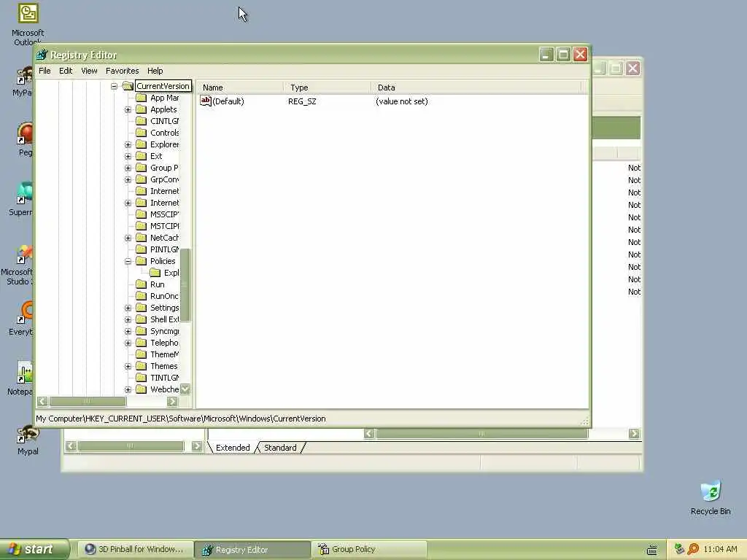Switch to Group Policy taskbar button
The width and height of the screenshot is (747, 560).
click(x=370, y=550)
